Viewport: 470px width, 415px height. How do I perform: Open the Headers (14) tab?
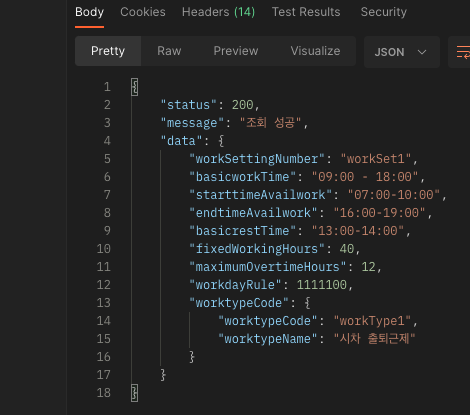pyautogui.click(x=218, y=12)
